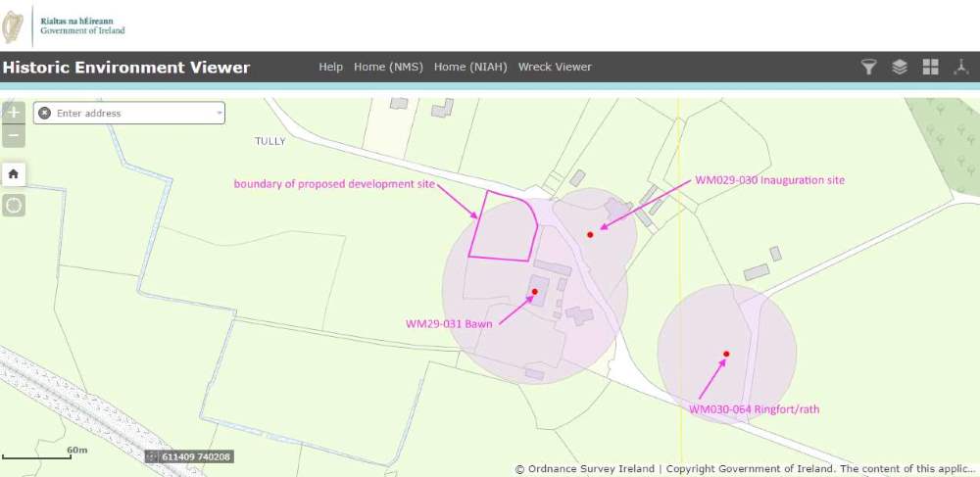980x477 pixels.
Task: Click the rightmost three-pronged header icon
Action: [x=962, y=67]
